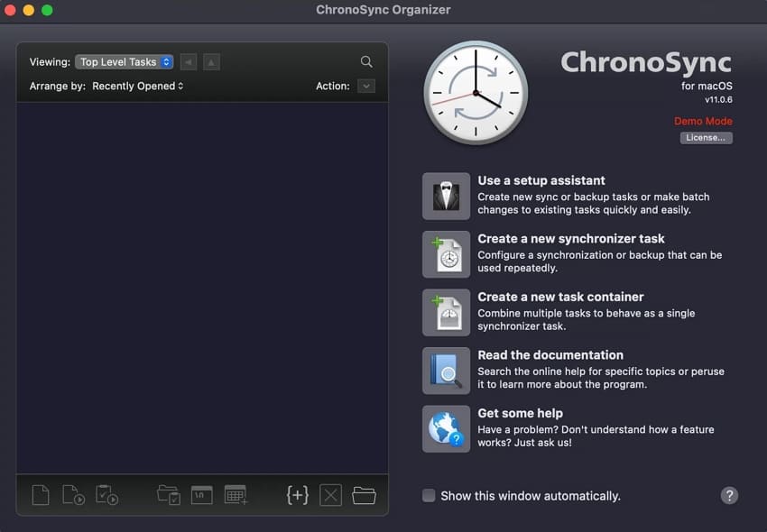The width and height of the screenshot is (767, 532).
Task: Click the new synchronizer task icon
Action: pyautogui.click(x=446, y=254)
